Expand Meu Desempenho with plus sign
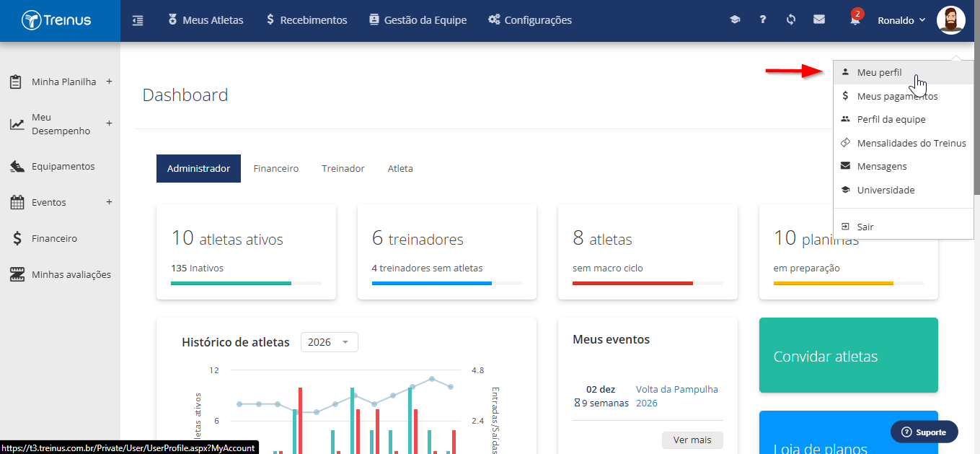Screen dimensions: 980x454 pyautogui.click(x=109, y=123)
